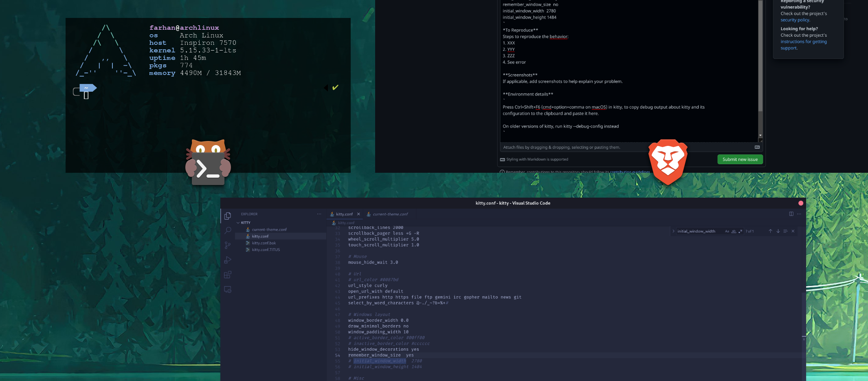
Task: Open the Run and Debug view
Action: click(x=228, y=260)
